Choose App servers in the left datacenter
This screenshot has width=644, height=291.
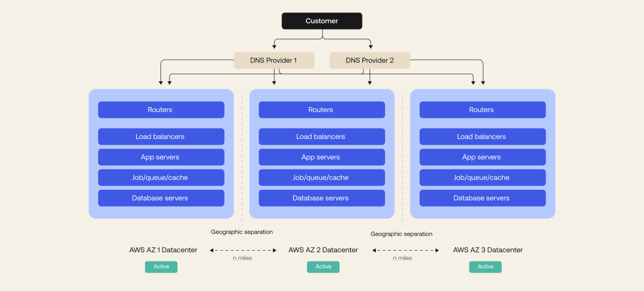click(160, 157)
